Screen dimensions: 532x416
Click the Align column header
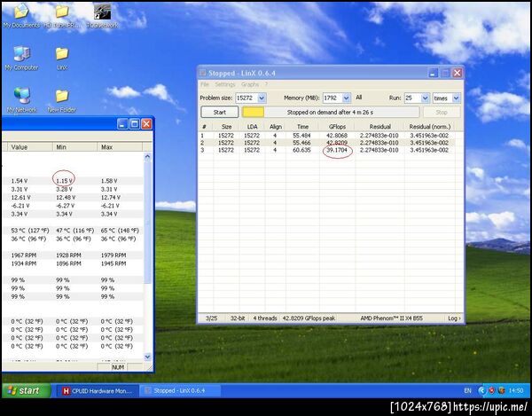pyautogui.click(x=276, y=127)
